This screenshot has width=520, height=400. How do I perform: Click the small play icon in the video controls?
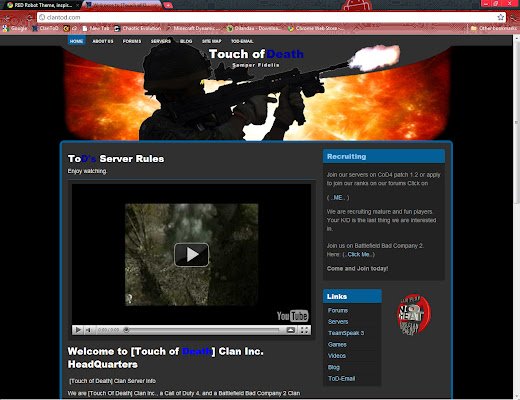(x=78, y=330)
